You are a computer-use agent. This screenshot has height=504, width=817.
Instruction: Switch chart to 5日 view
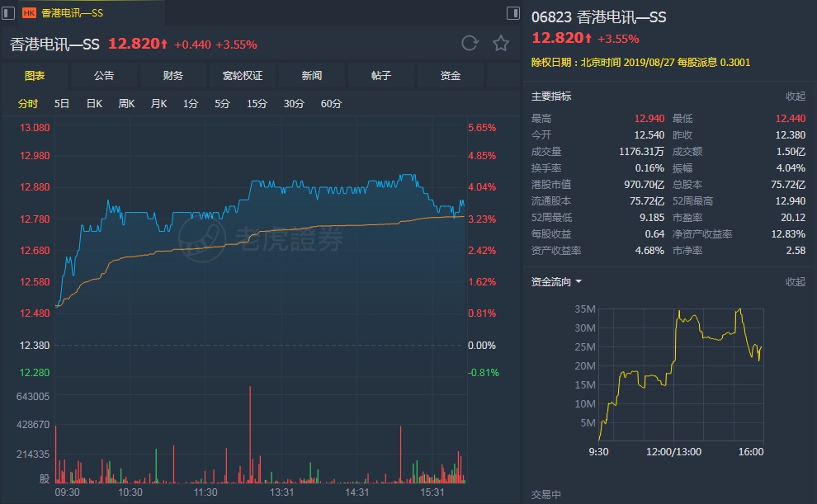click(62, 104)
